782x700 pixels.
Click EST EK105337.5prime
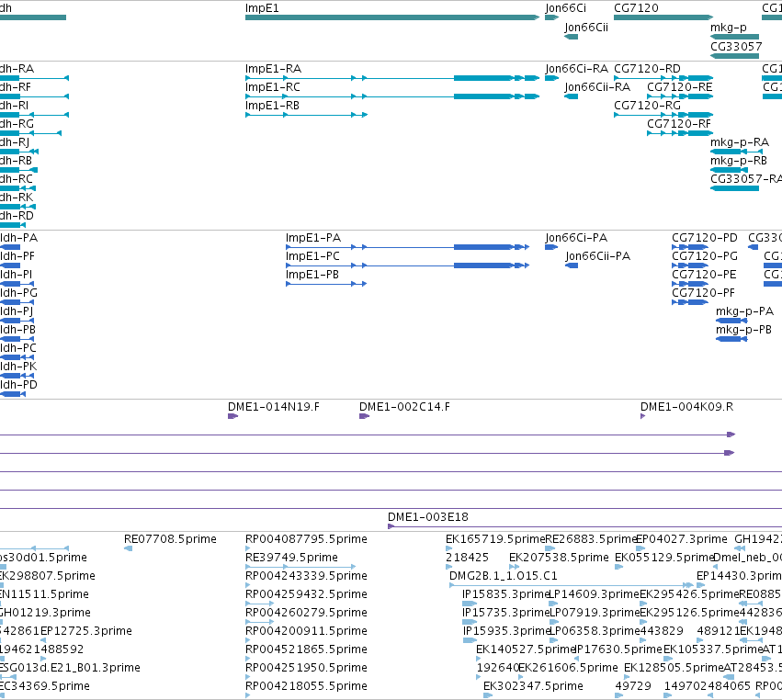click(713, 649)
